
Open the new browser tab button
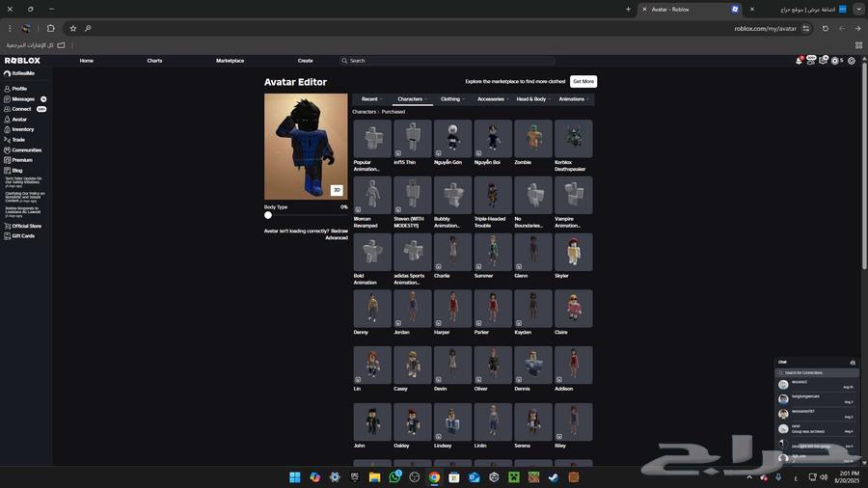[x=628, y=10]
